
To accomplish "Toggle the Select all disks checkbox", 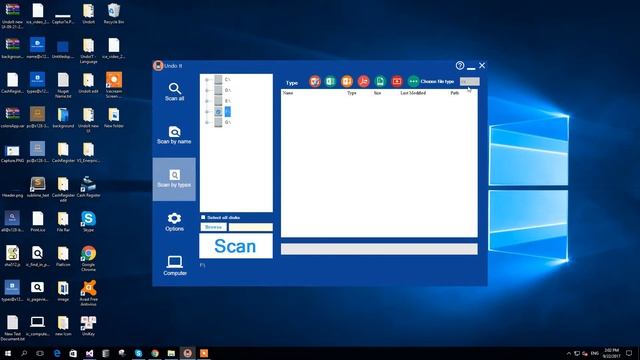I will tap(203, 217).
